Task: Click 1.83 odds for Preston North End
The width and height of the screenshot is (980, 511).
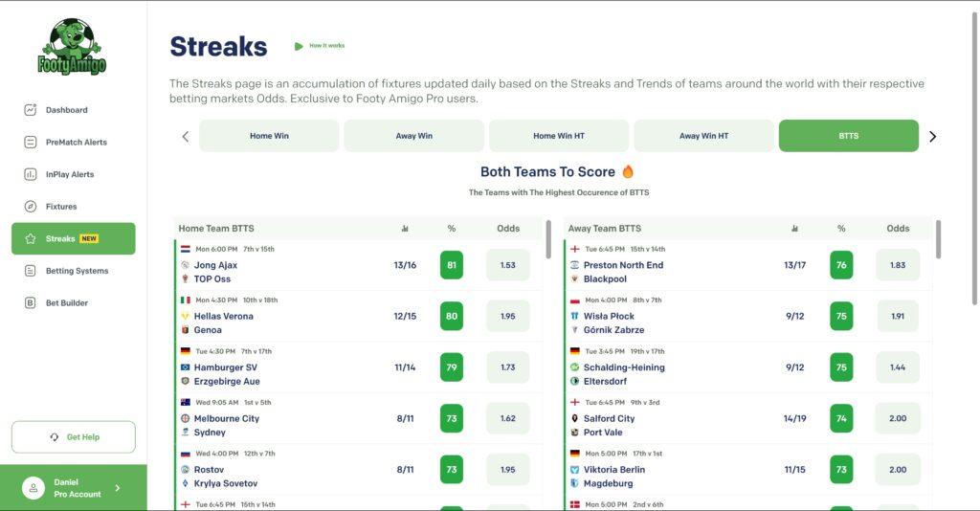Action: pyautogui.click(x=898, y=265)
